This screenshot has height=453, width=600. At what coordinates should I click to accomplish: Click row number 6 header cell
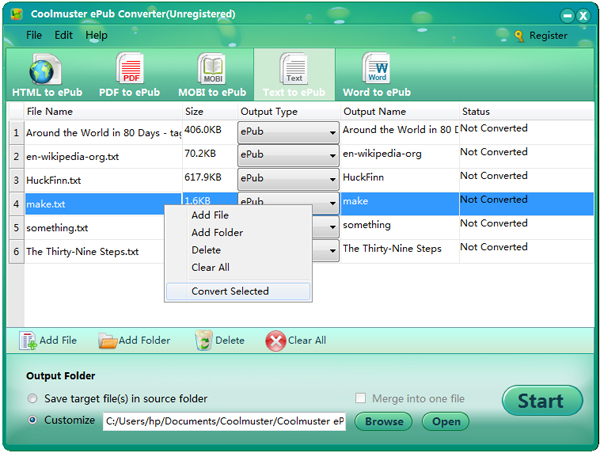[x=16, y=251]
